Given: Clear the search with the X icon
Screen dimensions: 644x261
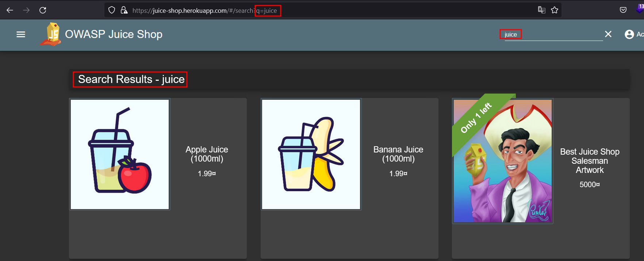Looking at the screenshot, I should (608, 34).
